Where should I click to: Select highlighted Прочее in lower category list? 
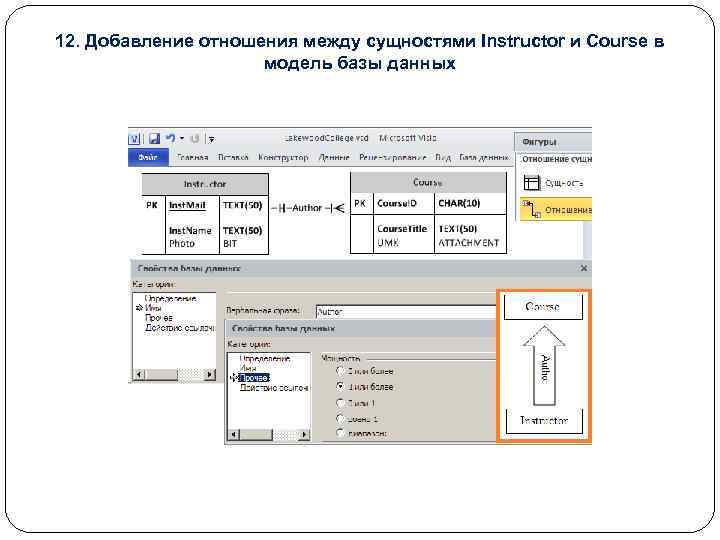pyautogui.click(x=254, y=378)
